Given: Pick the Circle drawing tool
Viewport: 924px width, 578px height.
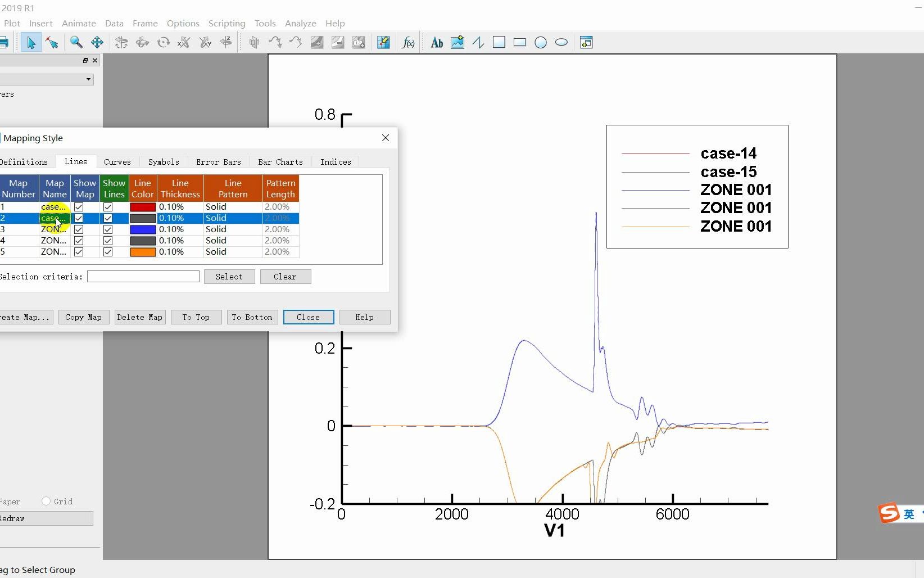Looking at the screenshot, I should (541, 42).
